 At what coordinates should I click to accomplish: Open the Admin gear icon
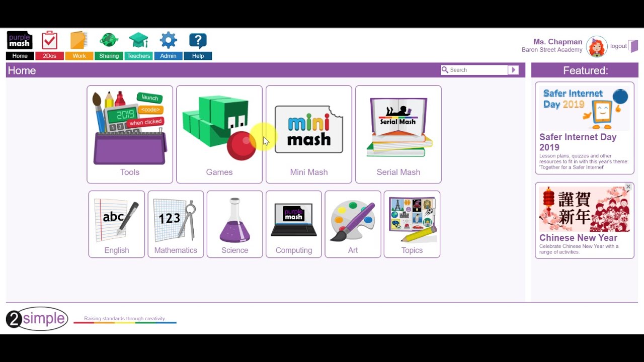(x=168, y=40)
